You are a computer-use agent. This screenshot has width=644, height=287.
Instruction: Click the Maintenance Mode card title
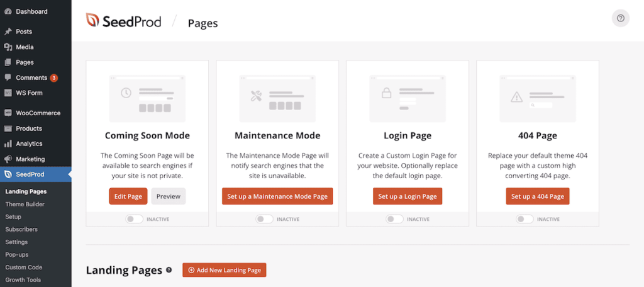pyautogui.click(x=277, y=136)
